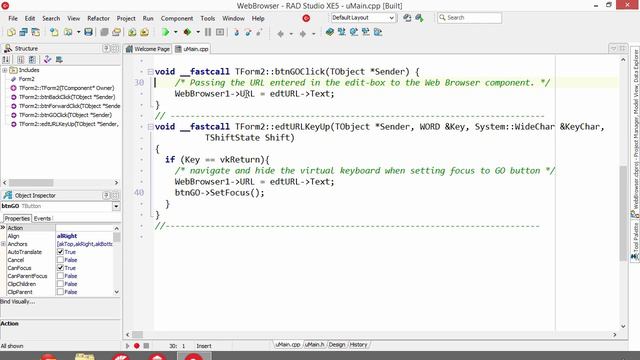Toggle the ClipChildren checkbox
This screenshot has width=640, height=360.
(x=60, y=284)
